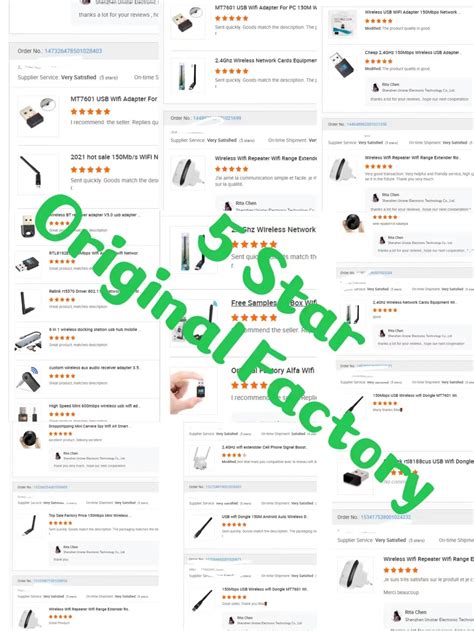Open the aux audio receiver adapter product image
This screenshot has height=631, width=474.
pyautogui.click(x=28, y=379)
